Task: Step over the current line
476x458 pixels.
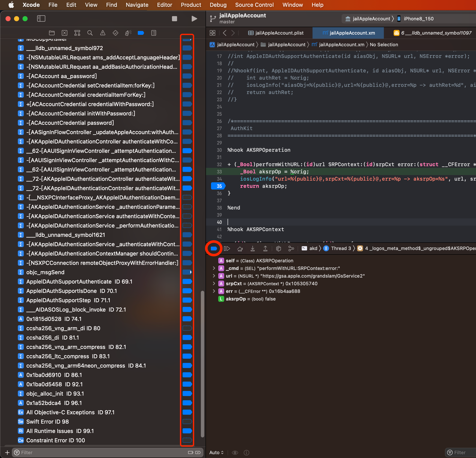Action: [240, 248]
